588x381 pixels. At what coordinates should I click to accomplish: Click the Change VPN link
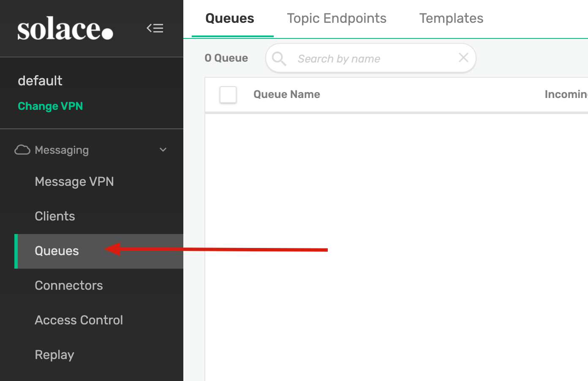pyautogui.click(x=50, y=106)
